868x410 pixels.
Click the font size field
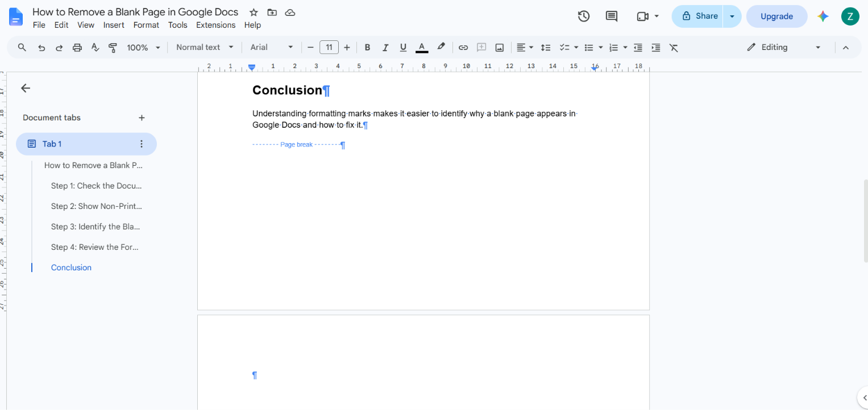coord(329,48)
